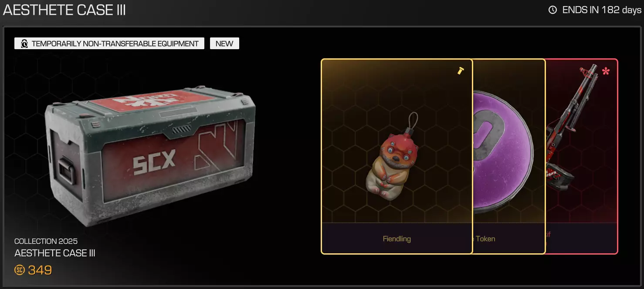Click the NEW badge
The image size is (644, 289).
point(224,44)
